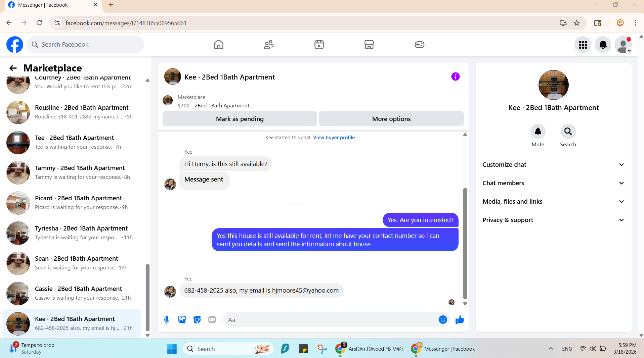This screenshot has width=644, height=358.
Task: Send a thumbs-up like
Action: click(460, 320)
